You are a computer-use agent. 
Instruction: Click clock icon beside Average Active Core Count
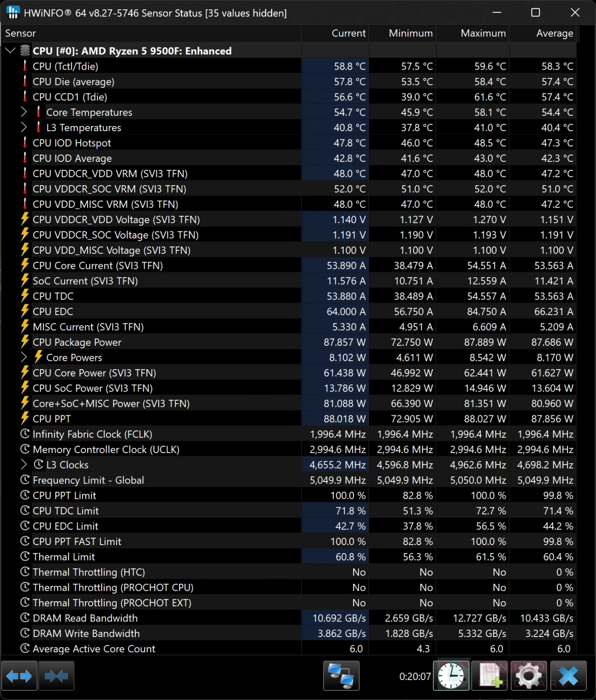point(25,648)
